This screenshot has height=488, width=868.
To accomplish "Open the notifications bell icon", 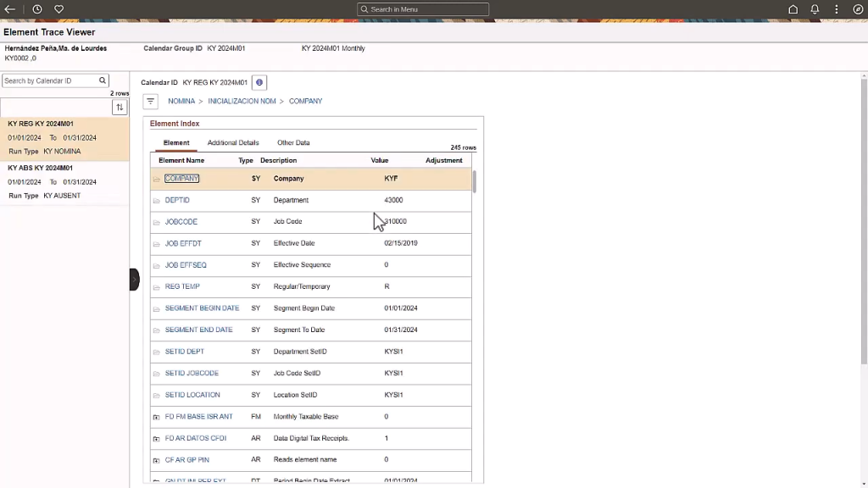I will pos(815,8).
